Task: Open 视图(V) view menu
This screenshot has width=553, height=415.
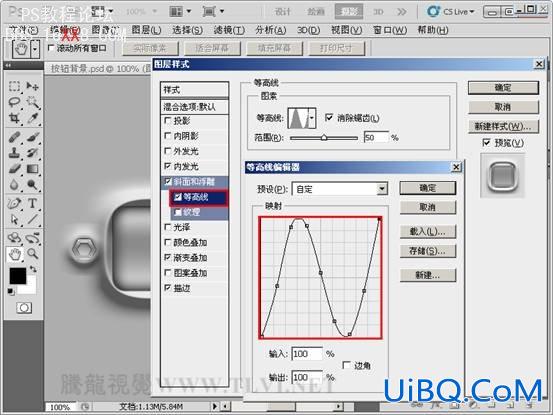Action: [346, 30]
